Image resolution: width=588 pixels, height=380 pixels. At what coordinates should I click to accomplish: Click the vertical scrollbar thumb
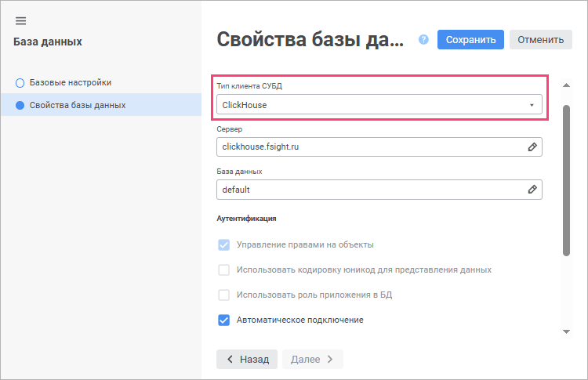click(566, 181)
